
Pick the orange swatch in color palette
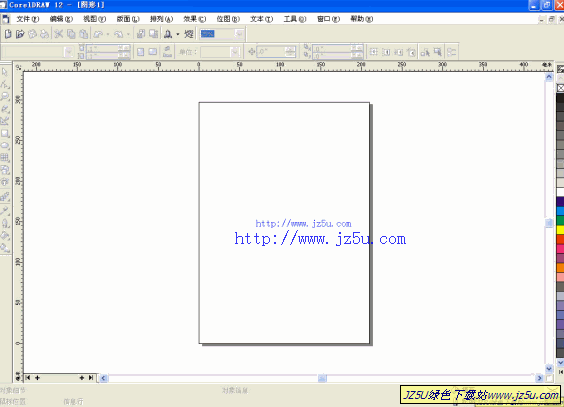tap(560, 267)
